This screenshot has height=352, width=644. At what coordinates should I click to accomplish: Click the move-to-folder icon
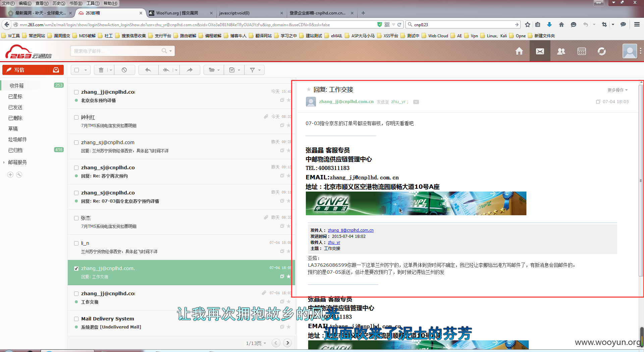pyautogui.click(x=212, y=70)
